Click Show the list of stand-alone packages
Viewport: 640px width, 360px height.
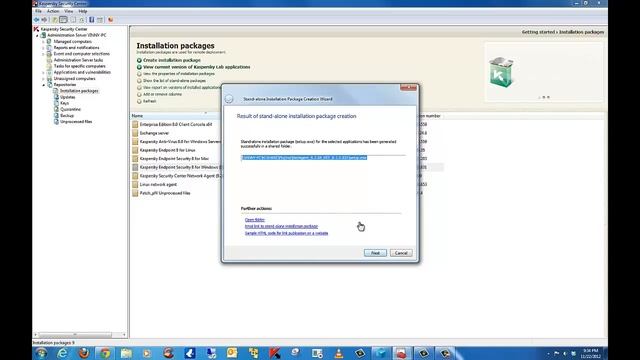[x=174, y=81]
